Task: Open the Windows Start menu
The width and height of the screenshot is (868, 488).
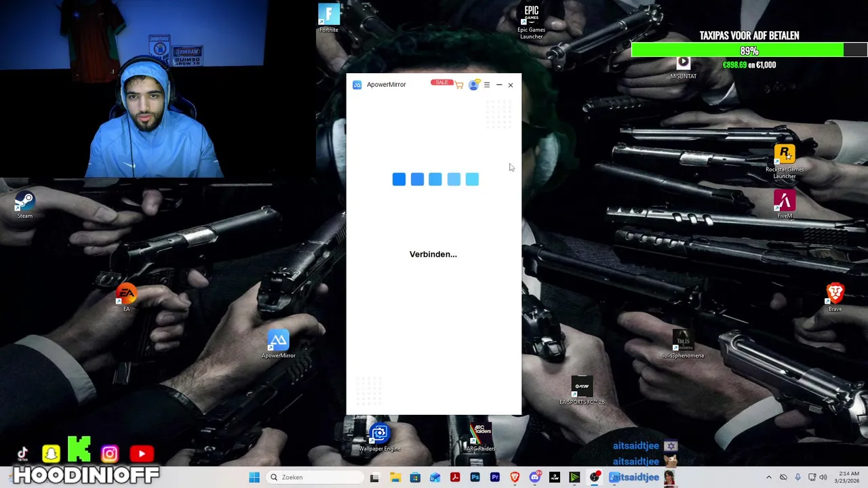Action: 254,477
